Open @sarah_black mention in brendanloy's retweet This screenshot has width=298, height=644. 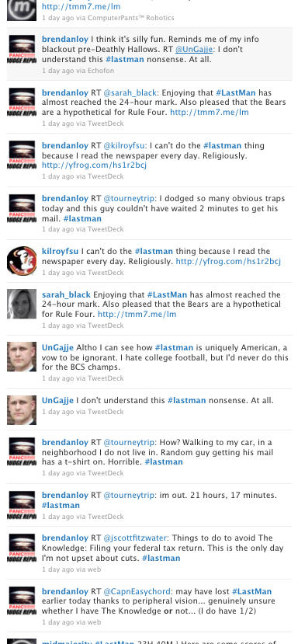130,92
